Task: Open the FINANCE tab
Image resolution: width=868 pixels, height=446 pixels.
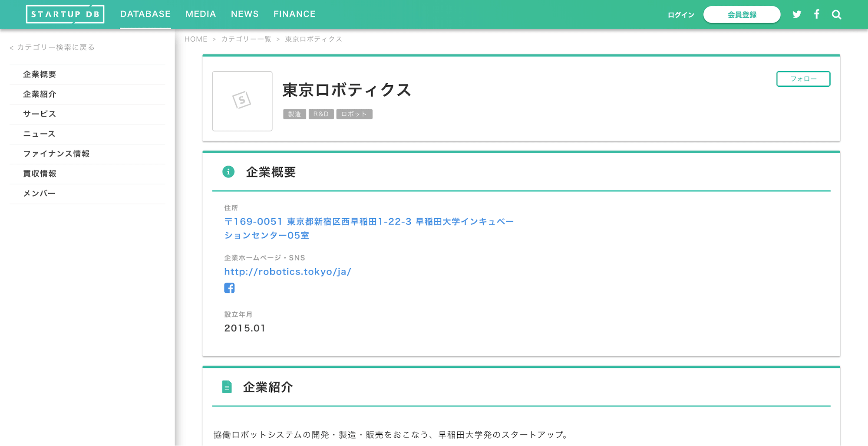Action: click(294, 14)
